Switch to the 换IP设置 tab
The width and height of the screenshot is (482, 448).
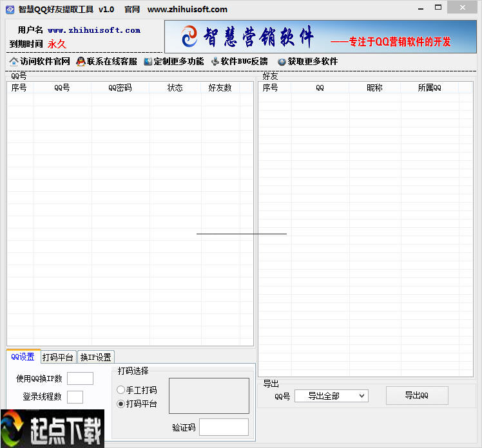[95, 357]
